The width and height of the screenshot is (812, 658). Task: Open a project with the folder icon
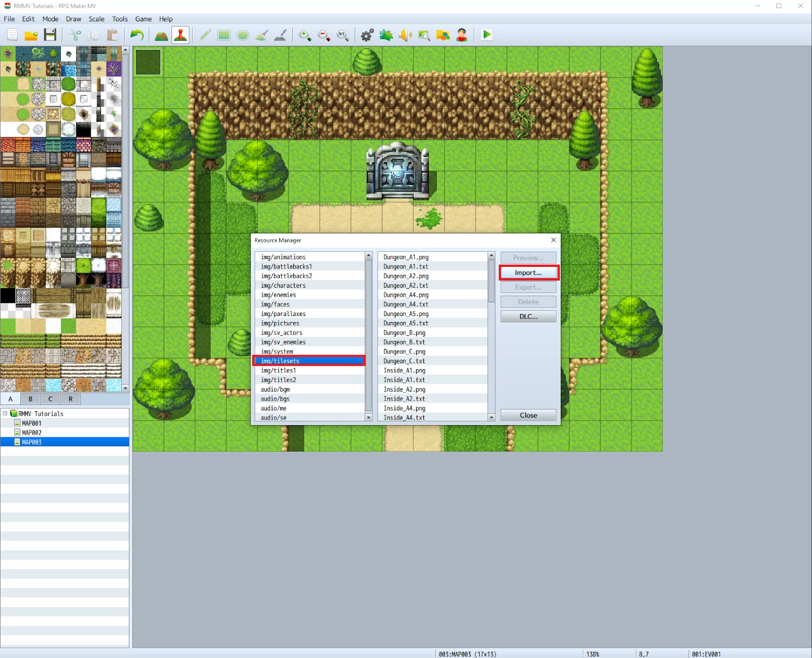tap(31, 35)
